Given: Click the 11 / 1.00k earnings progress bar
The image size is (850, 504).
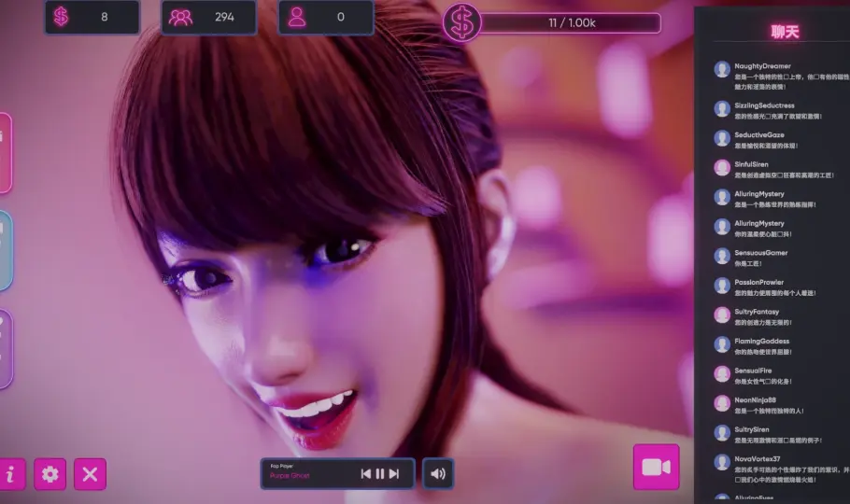Looking at the screenshot, I should [x=570, y=23].
